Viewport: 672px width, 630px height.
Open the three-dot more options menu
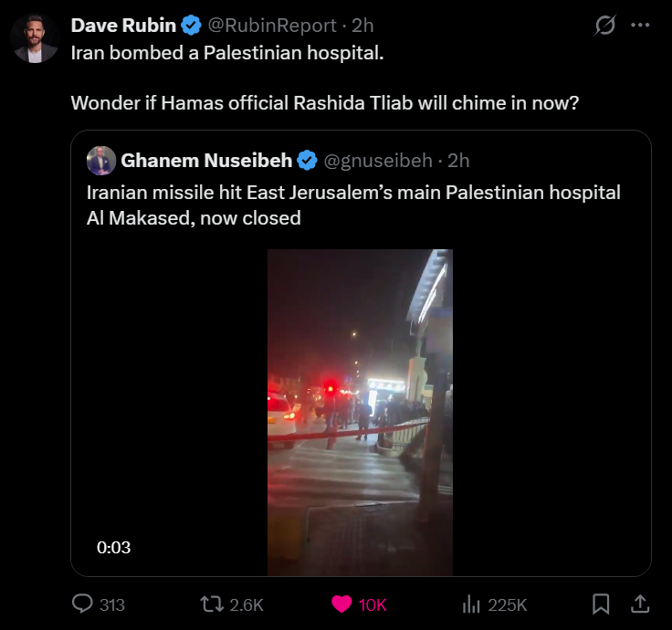640,26
